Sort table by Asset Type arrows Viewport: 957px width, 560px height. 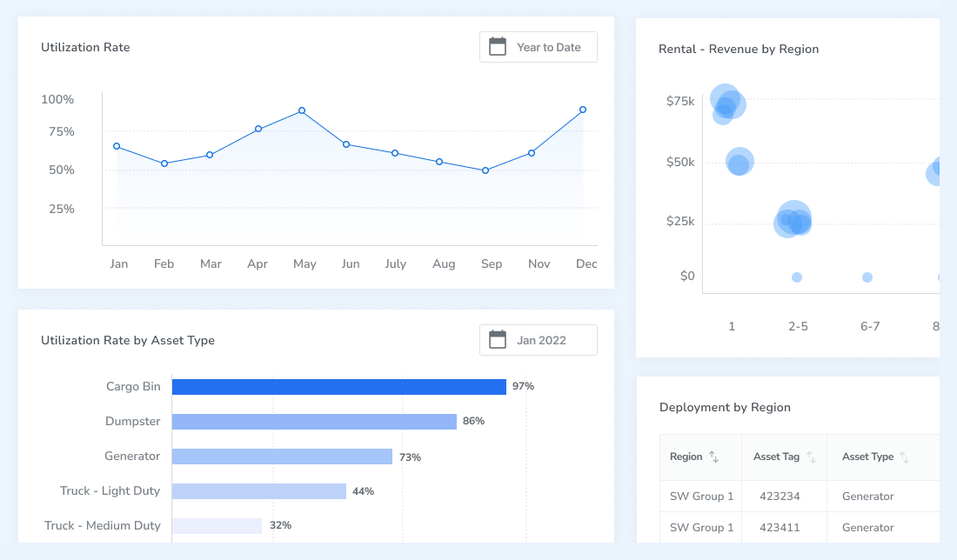pyautogui.click(x=905, y=457)
